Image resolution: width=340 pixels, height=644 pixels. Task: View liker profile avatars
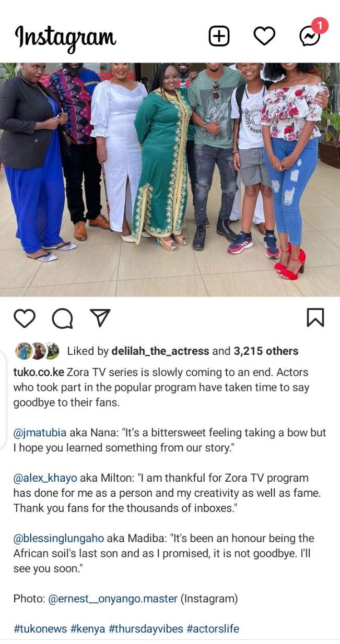(x=37, y=351)
